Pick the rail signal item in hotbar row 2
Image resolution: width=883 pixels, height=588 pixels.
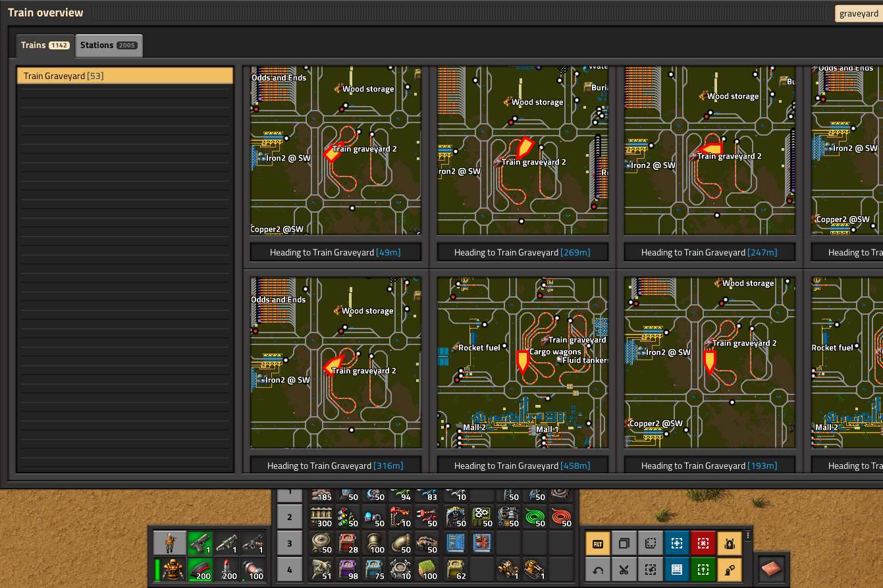click(348, 517)
